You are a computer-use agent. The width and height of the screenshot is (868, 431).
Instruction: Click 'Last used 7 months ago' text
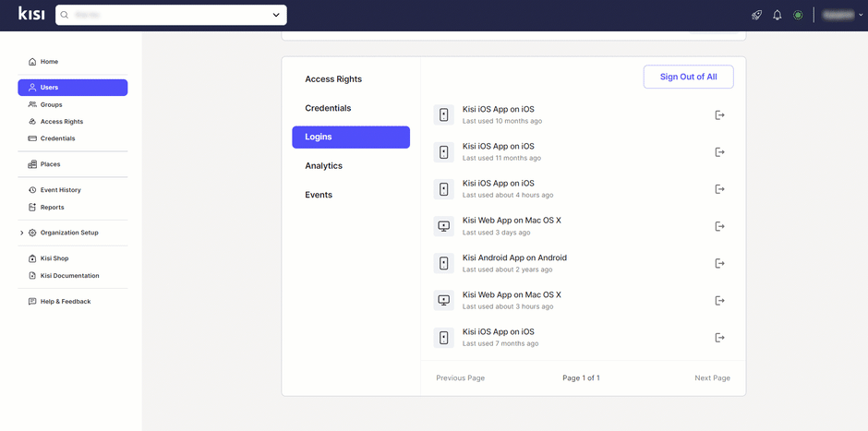(500, 343)
